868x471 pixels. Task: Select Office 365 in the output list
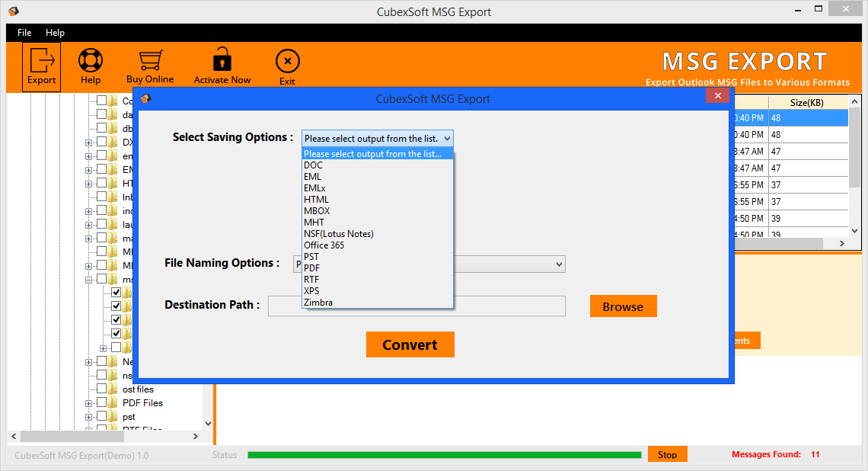pos(324,245)
